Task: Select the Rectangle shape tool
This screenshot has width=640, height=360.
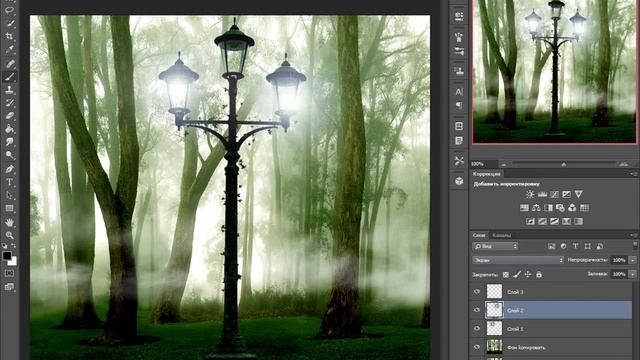Action: click(9, 208)
